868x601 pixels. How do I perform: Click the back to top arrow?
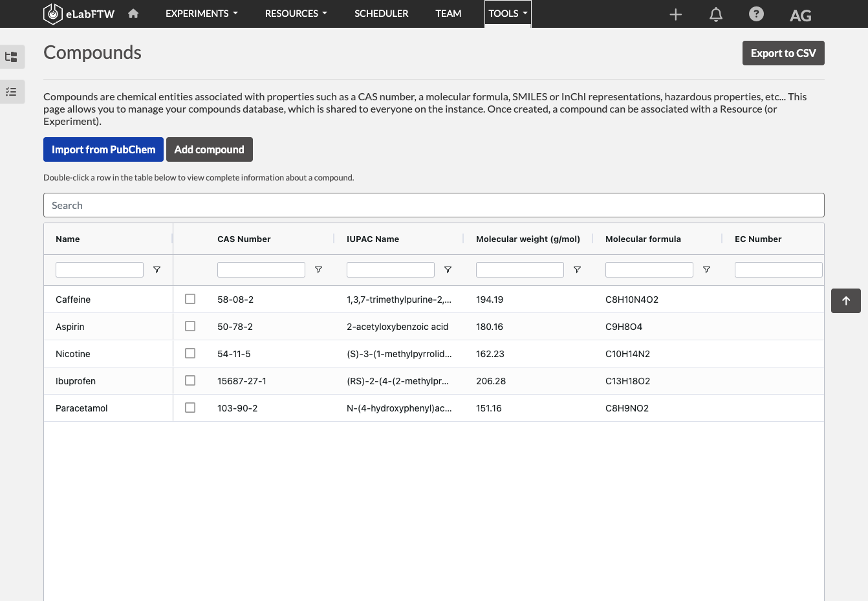click(846, 301)
